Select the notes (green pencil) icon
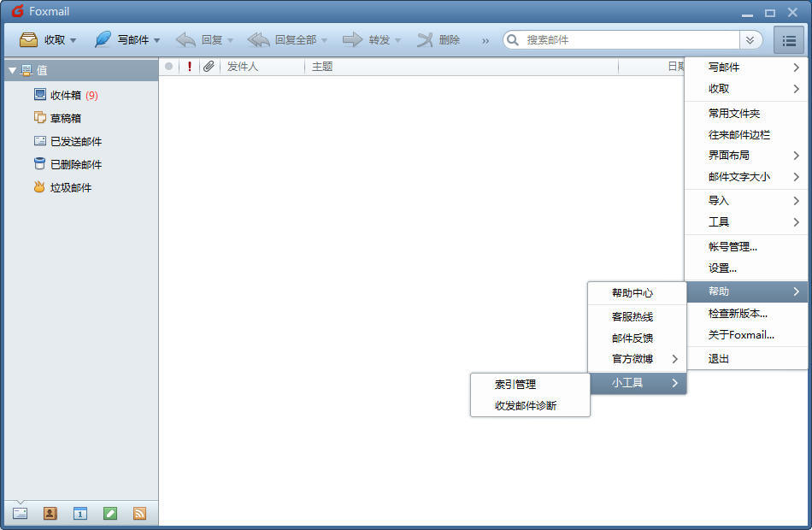The image size is (812, 530). (109, 513)
